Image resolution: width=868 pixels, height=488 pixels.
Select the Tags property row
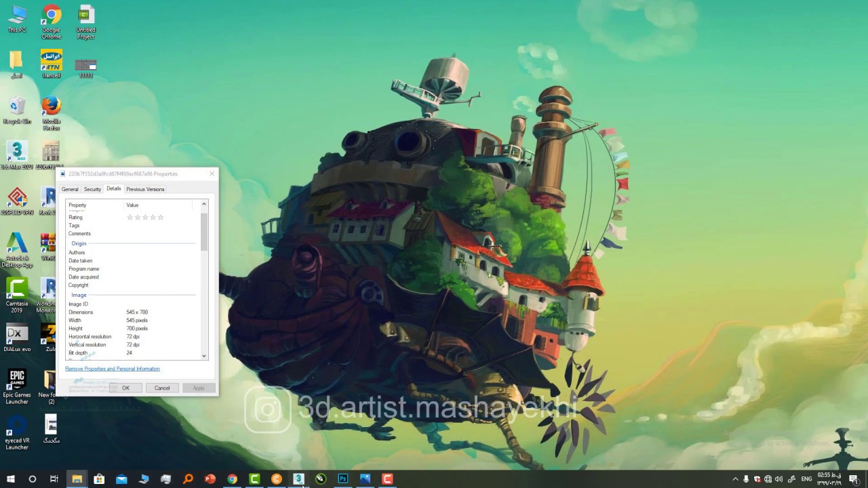pyautogui.click(x=132, y=226)
